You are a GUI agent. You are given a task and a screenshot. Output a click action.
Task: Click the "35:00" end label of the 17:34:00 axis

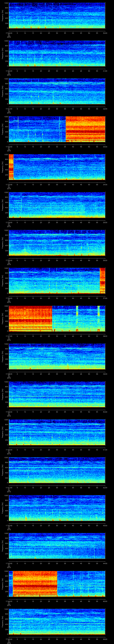point(105,223)
